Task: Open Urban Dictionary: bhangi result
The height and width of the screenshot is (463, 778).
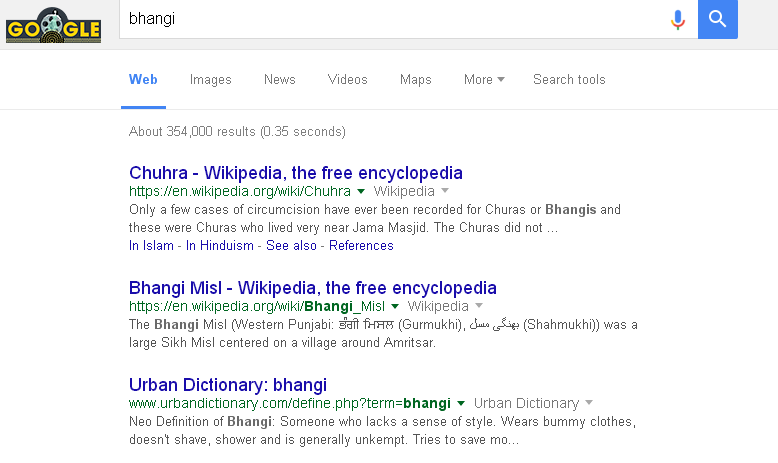Action: click(228, 385)
